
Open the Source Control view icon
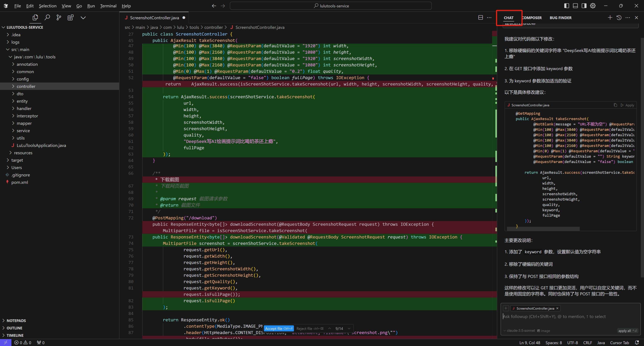[x=59, y=17]
